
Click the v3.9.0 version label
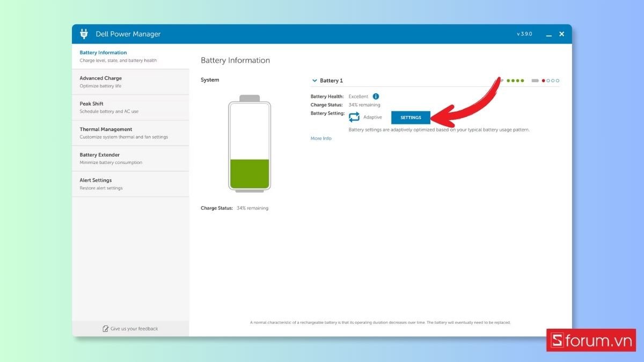524,34
